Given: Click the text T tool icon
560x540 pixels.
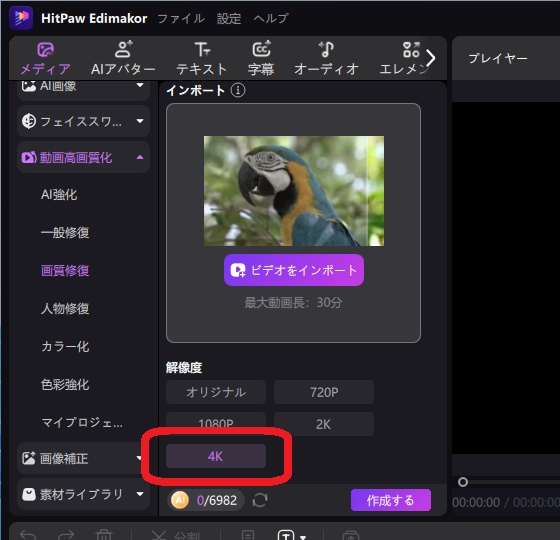Looking at the screenshot, I should 286,535.
